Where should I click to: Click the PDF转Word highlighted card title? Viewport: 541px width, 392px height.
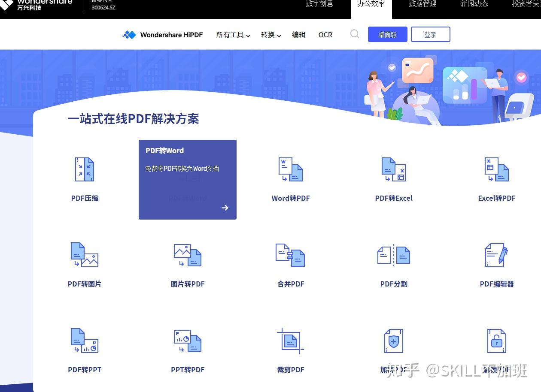point(164,151)
